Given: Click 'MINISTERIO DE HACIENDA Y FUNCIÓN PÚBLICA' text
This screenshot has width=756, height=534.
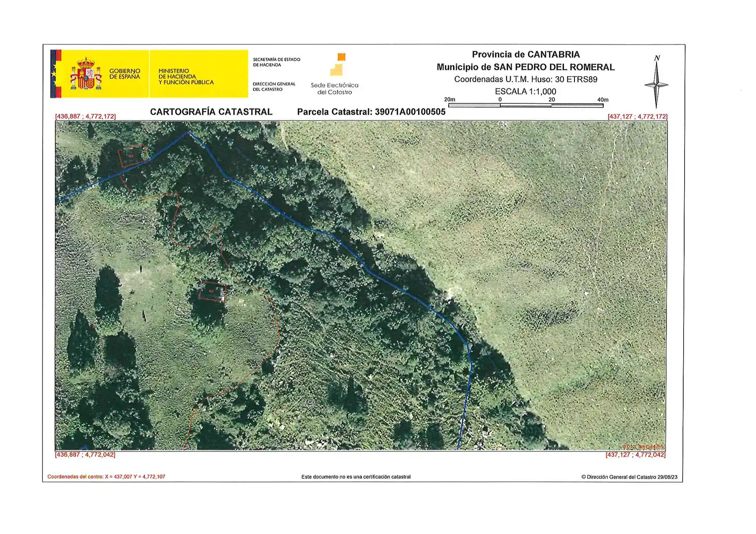Looking at the screenshot, I should pos(186,77).
